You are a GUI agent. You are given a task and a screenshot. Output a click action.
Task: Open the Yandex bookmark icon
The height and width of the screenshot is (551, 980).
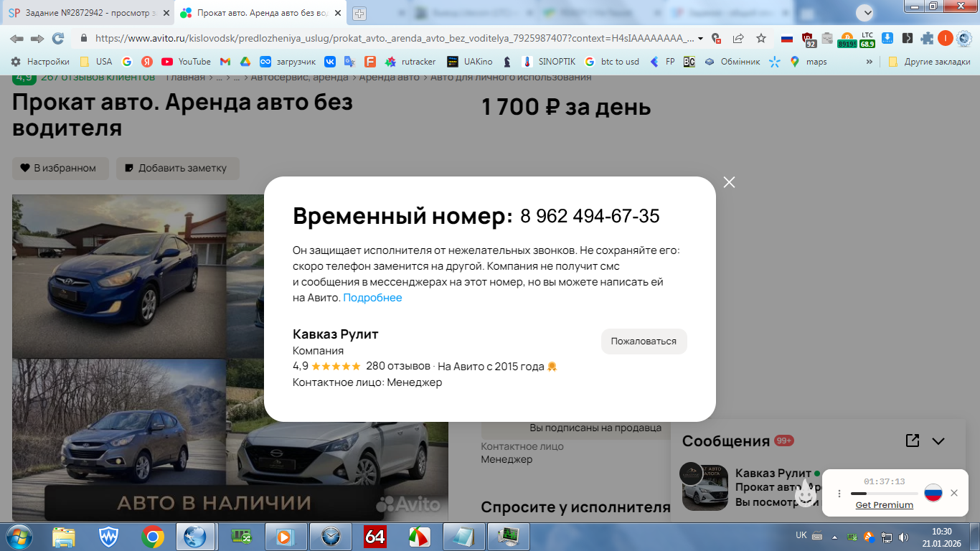click(147, 62)
